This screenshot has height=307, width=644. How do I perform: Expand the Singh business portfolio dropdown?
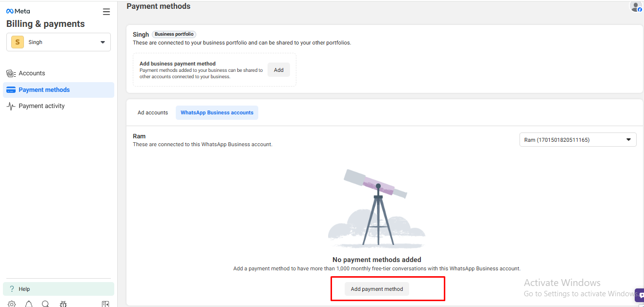tap(103, 42)
